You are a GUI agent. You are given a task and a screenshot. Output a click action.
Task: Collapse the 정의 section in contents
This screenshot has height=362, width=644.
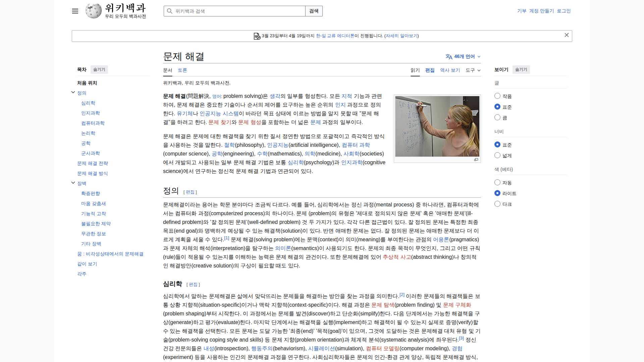click(73, 93)
